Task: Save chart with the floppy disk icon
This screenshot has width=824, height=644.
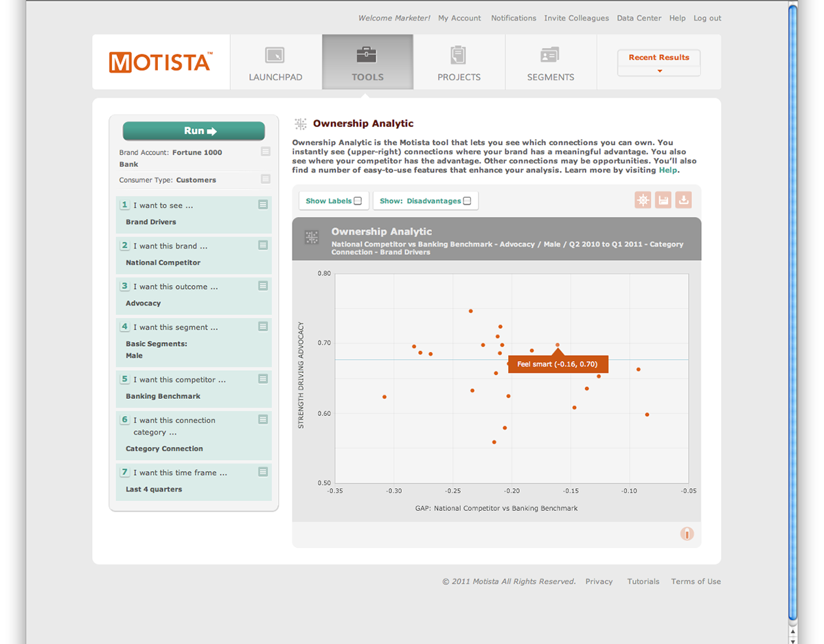Action: (x=663, y=200)
